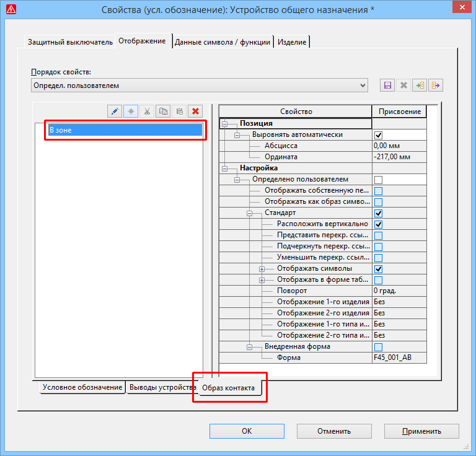Click the pencil edit icon
This screenshot has width=476, height=456.
[115, 112]
